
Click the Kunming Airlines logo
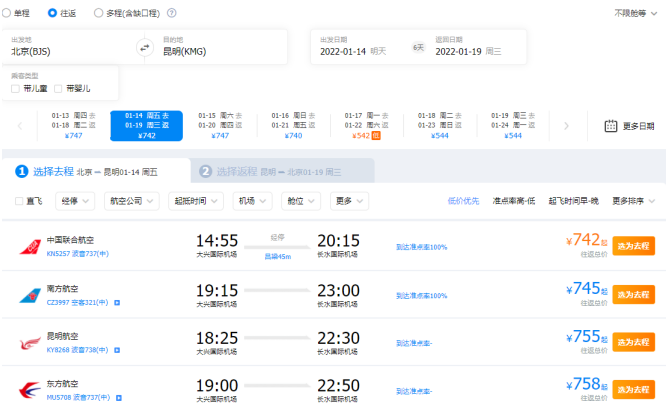(x=30, y=343)
